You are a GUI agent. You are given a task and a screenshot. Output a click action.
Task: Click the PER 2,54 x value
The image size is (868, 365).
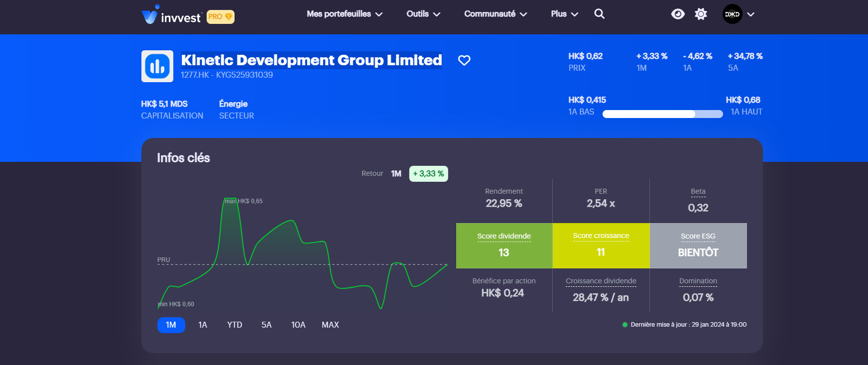601,203
